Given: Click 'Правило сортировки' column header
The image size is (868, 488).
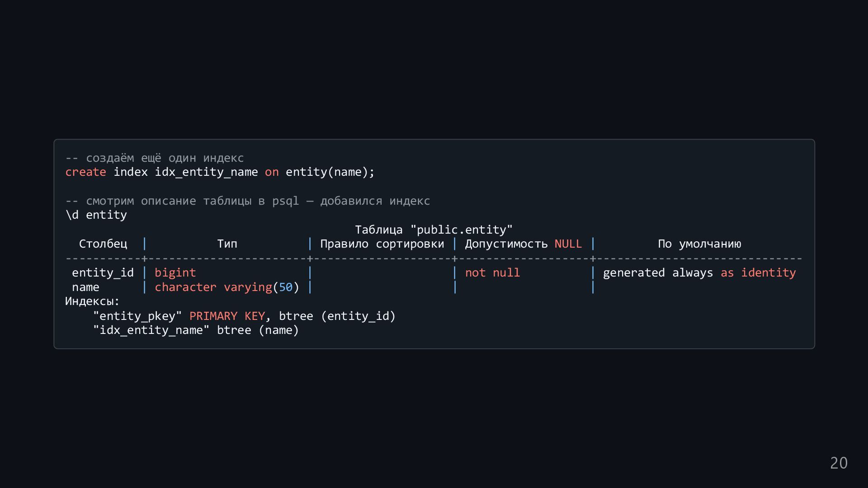Looking at the screenshot, I should pos(382,244).
